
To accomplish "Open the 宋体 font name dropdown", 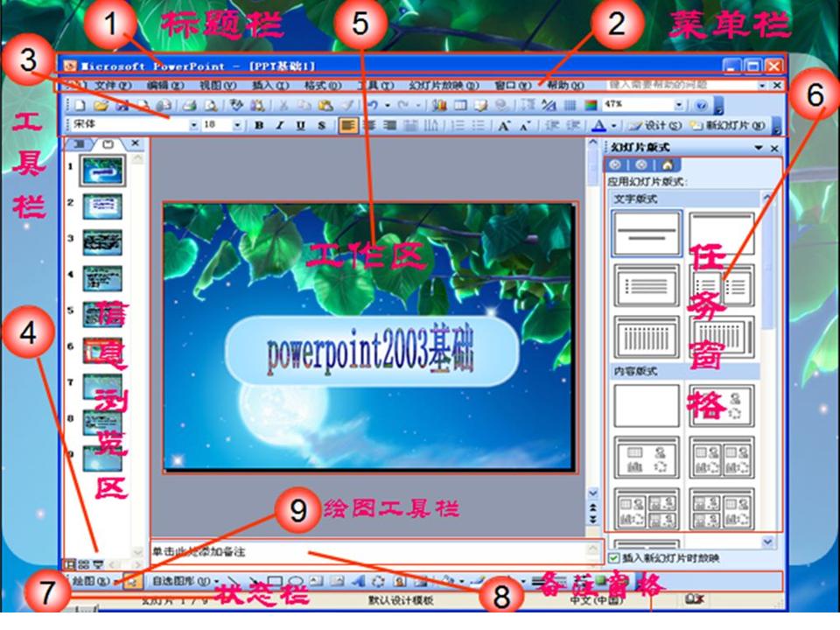I will [x=194, y=125].
